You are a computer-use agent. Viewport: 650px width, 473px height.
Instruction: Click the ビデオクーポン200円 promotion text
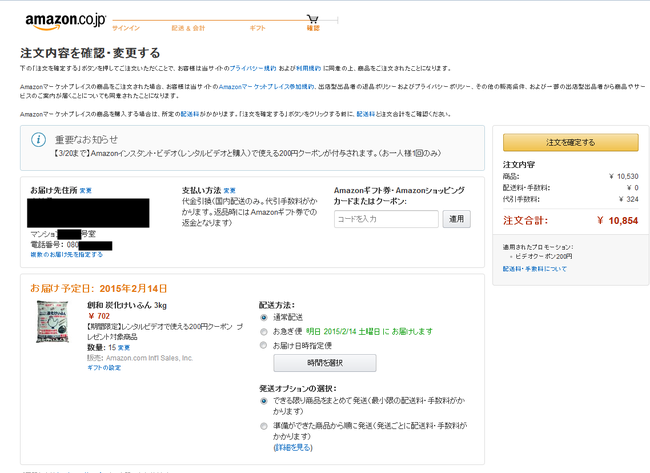click(x=543, y=257)
